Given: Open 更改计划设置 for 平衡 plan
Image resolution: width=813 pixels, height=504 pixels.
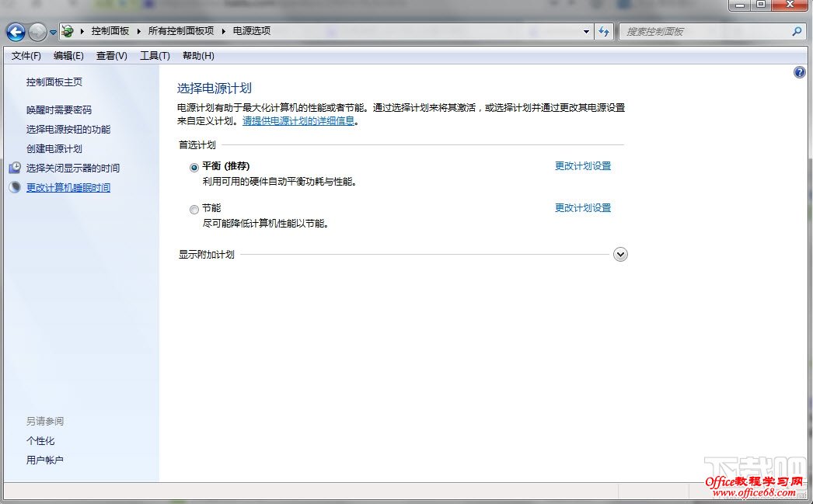Looking at the screenshot, I should 582,165.
